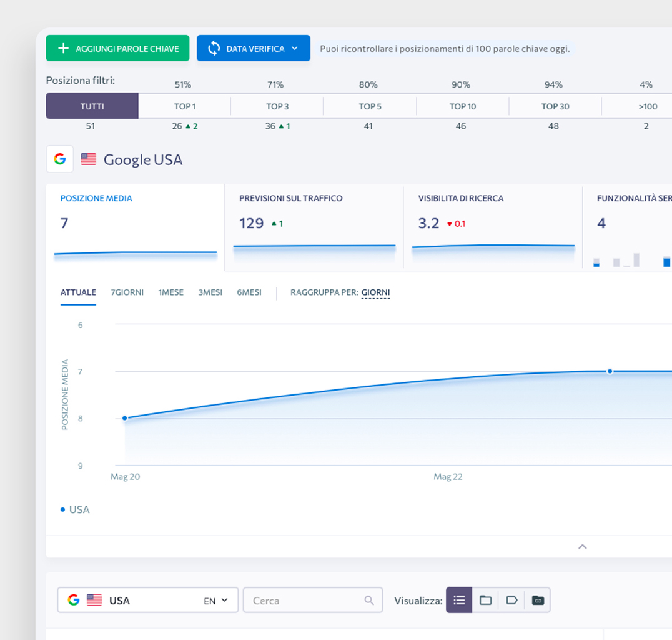Click the Previsioni sul Traffico card
Viewport: 672px width, 640px height.
pyautogui.click(x=314, y=227)
